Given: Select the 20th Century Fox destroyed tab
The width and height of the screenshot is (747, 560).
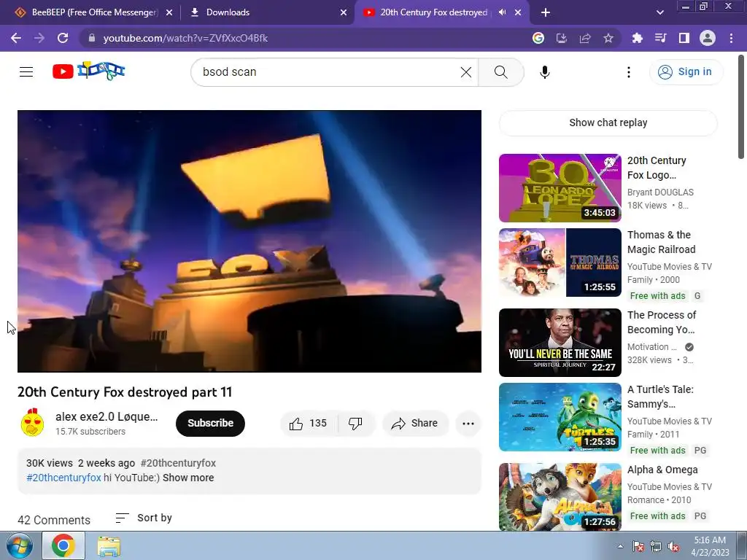Looking at the screenshot, I should 433,12.
